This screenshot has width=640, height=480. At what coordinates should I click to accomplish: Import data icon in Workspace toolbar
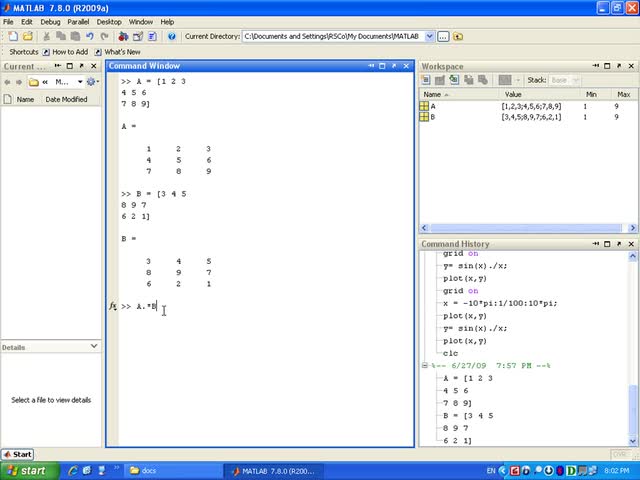454,80
